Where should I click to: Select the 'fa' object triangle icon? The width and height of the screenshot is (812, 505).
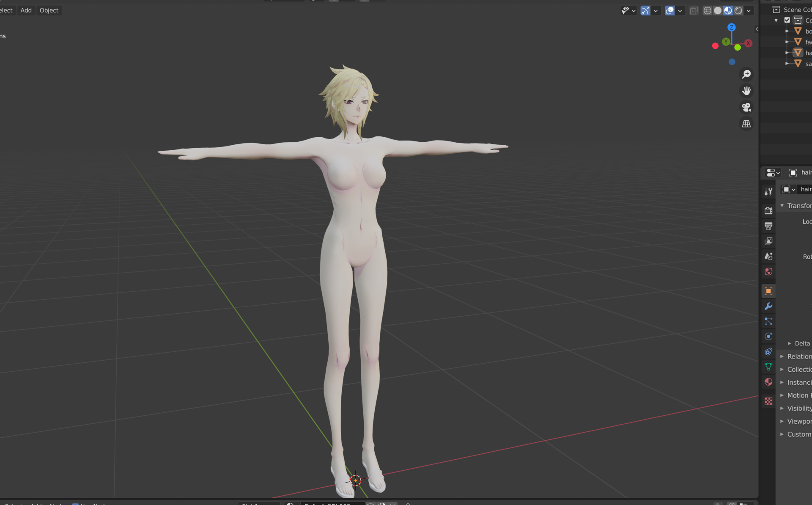[x=798, y=41]
